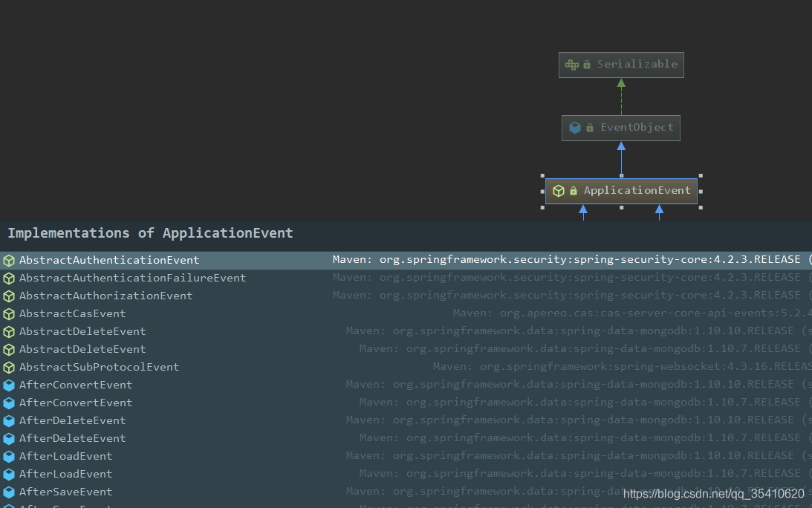Click the lock icon beside EventObject

pyautogui.click(x=590, y=128)
